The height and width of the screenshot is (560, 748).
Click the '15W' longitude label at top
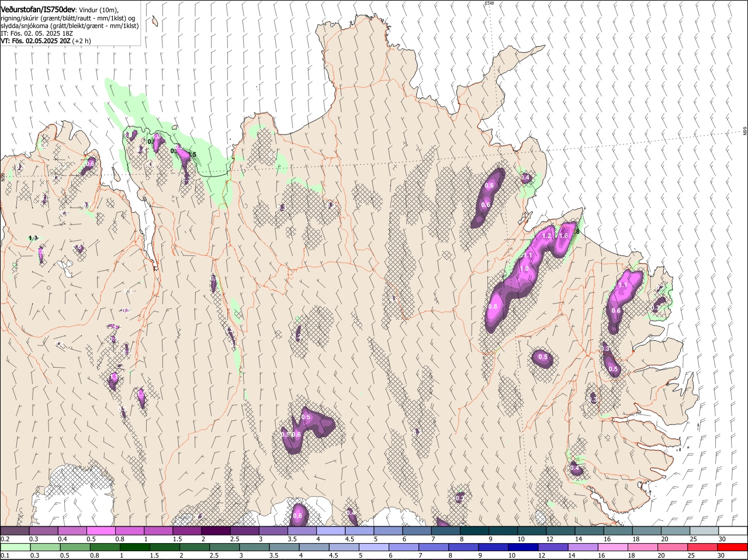489,4
